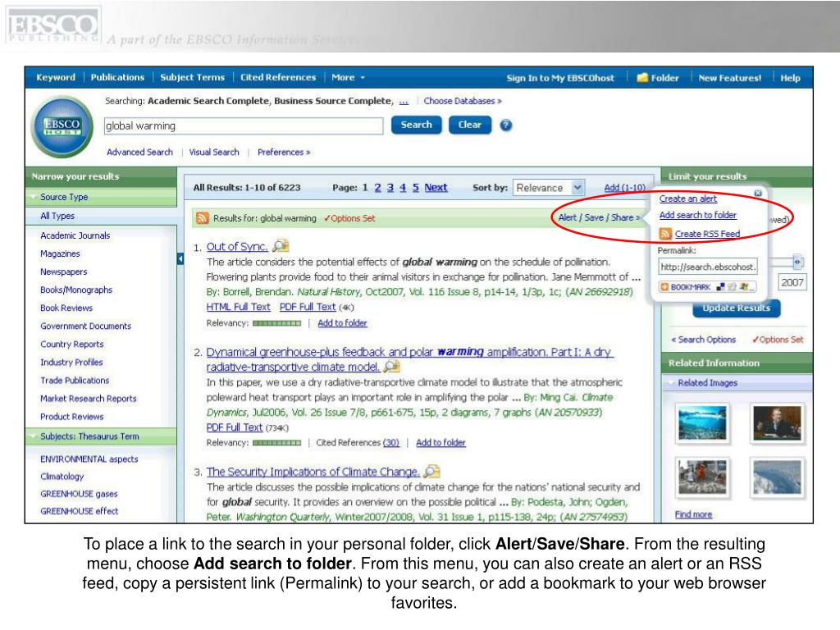Preview icon next to Out of Sync
840x630 pixels.
[281, 246]
